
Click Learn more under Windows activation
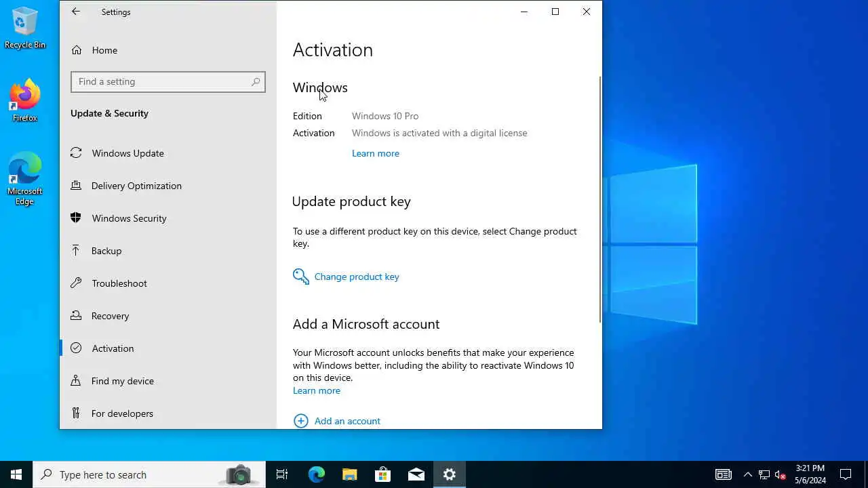pos(375,153)
